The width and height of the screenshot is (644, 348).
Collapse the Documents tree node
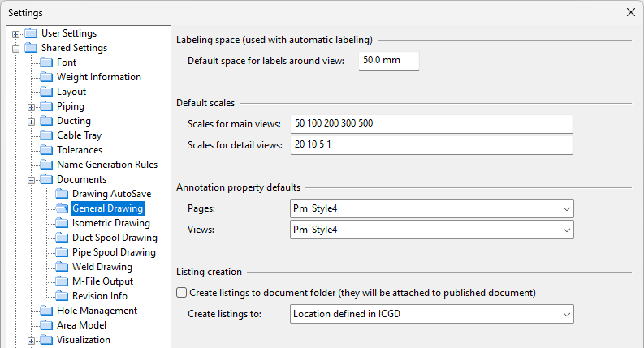click(32, 179)
